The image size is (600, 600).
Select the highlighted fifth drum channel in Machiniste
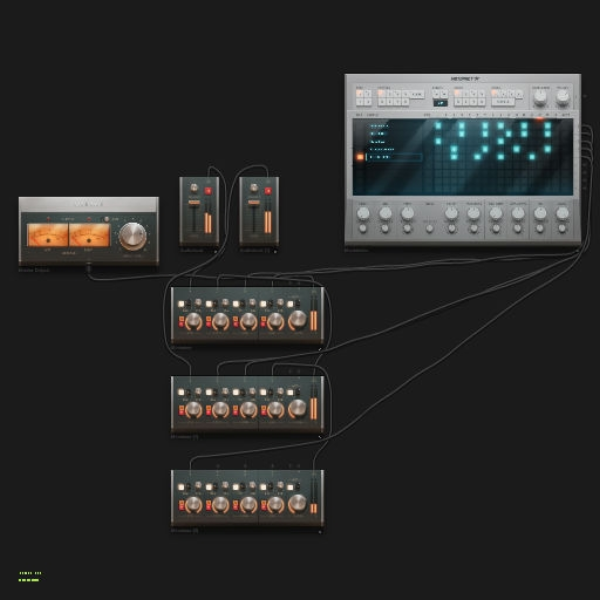(x=394, y=157)
